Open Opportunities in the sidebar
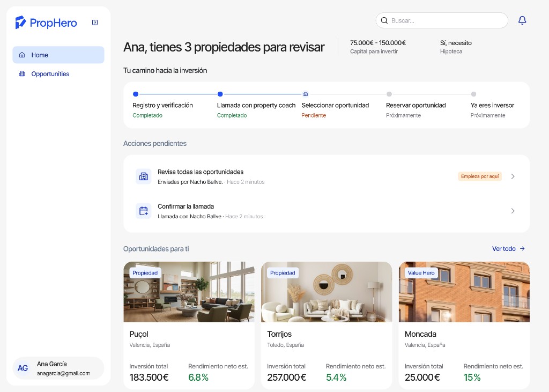This screenshot has width=549, height=392. point(58,73)
